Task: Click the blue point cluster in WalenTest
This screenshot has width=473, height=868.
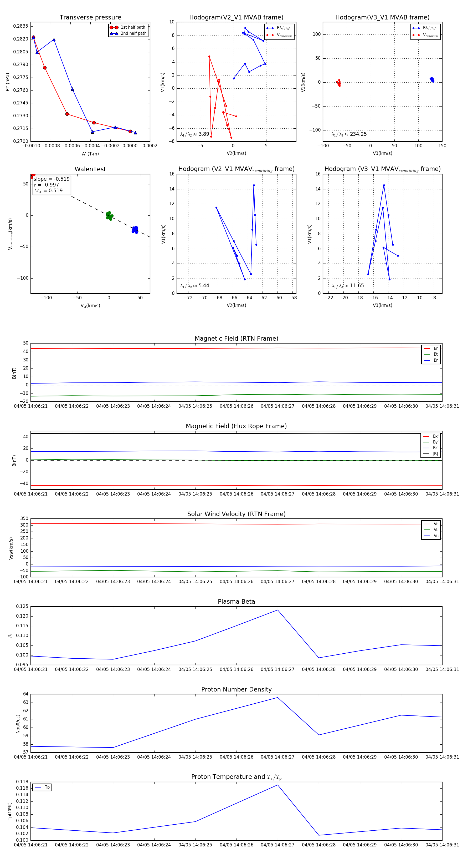Action: point(135,230)
